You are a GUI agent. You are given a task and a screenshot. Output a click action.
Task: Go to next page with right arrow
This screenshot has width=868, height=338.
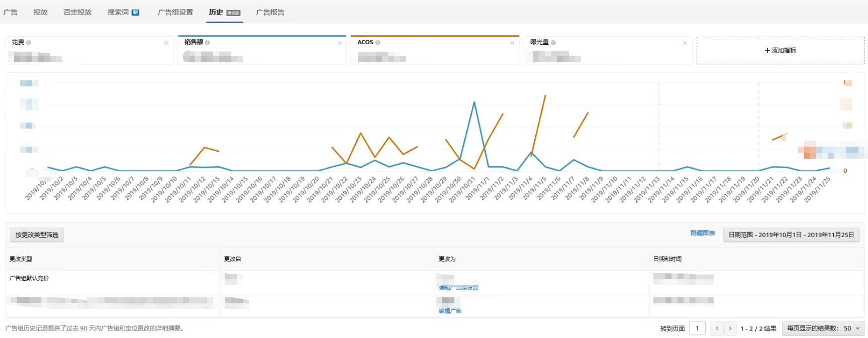coord(730,328)
